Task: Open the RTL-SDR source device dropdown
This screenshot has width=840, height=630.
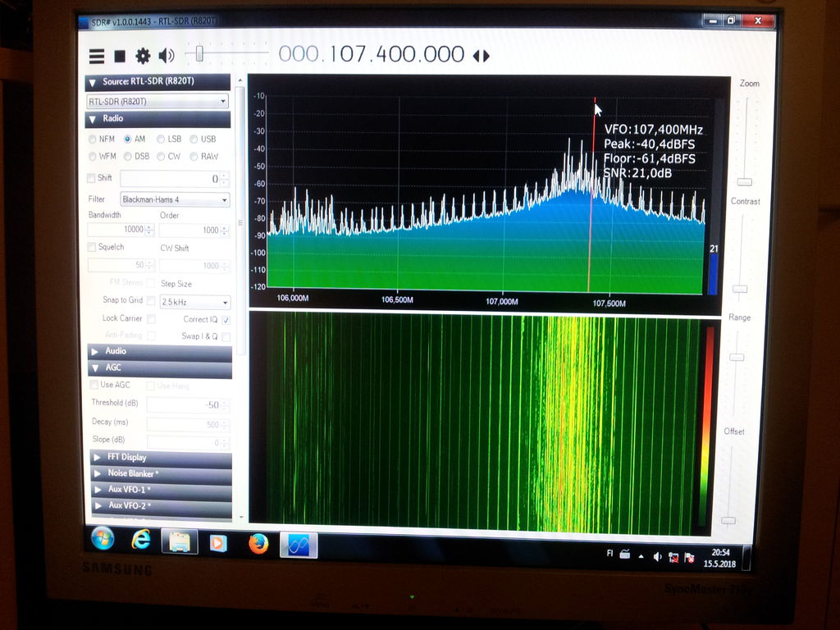Action: (x=157, y=102)
